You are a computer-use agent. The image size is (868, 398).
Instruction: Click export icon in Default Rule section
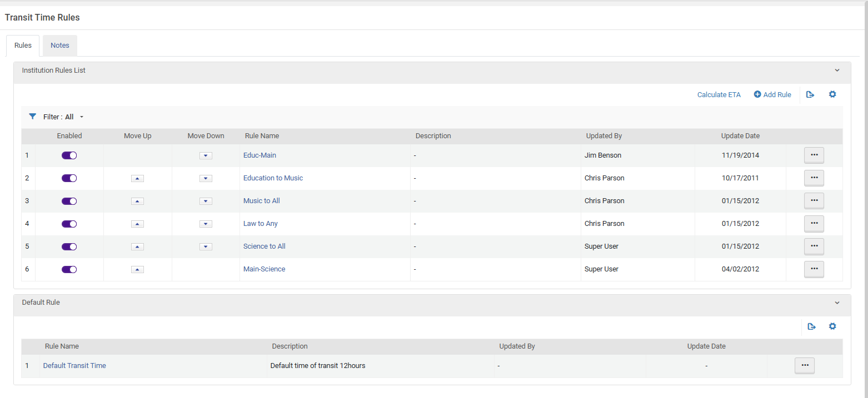pos(811,327)
